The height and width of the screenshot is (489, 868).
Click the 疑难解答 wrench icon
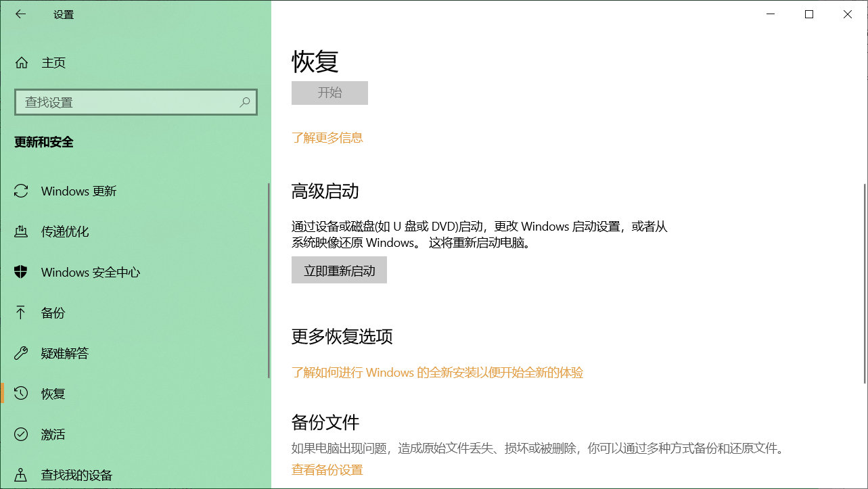click(21, 353)
